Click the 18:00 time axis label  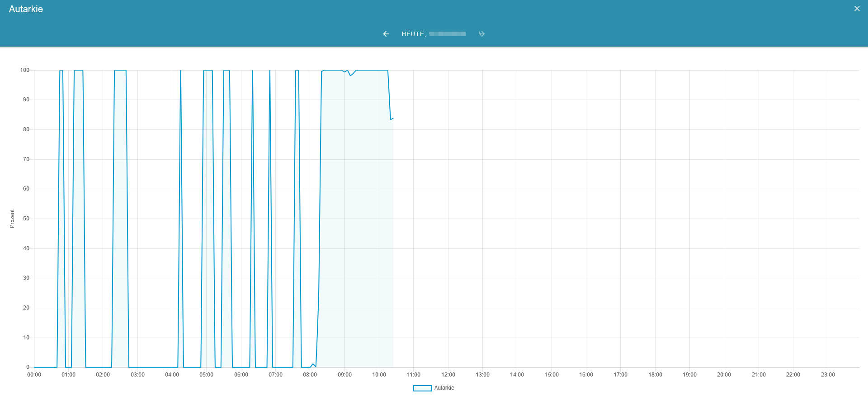pyautogui.click(x=655, y=375)
